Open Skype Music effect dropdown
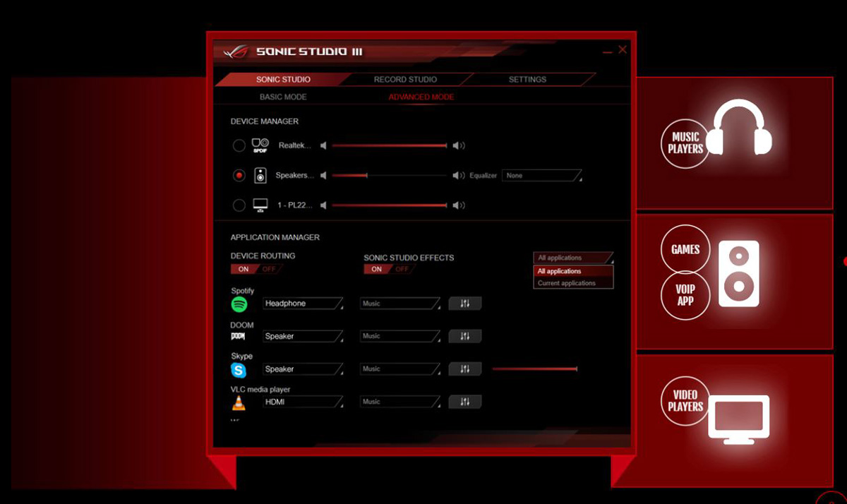 [x=400, y=368]
